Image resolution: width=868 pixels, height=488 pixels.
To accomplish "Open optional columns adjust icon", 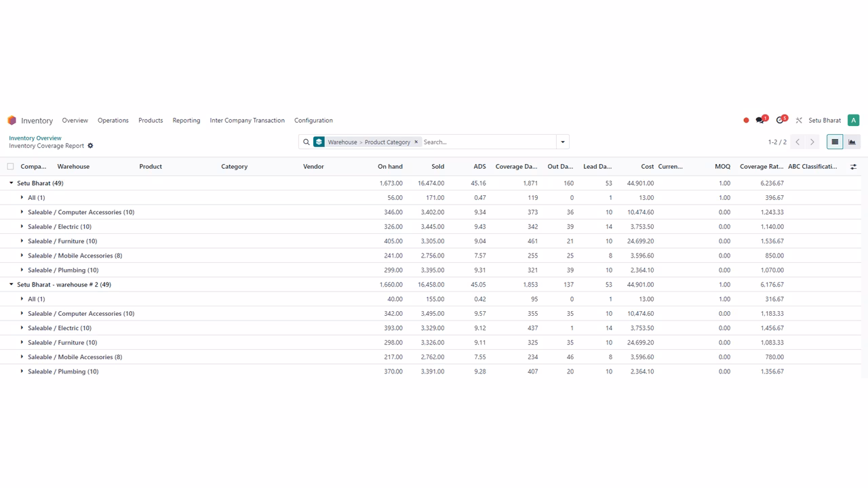I will point(853,167).
